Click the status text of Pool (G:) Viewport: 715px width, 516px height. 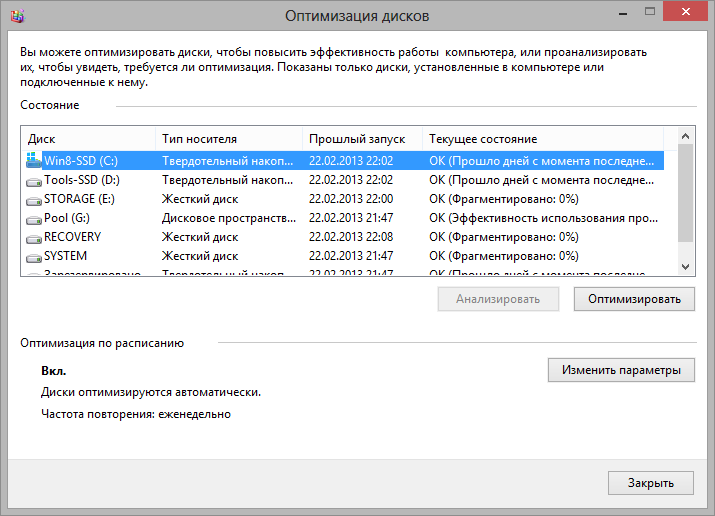pos(544,218)
